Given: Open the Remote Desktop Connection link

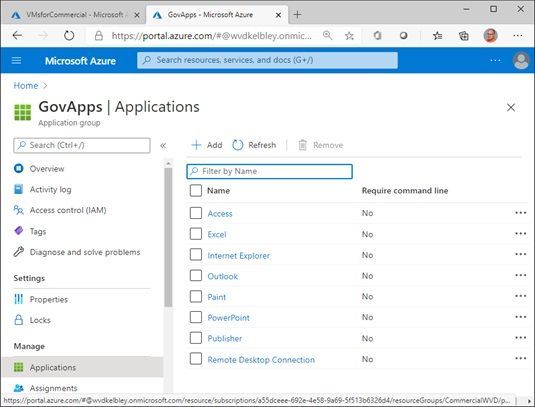Looking at the screenshot, I should pos(261,360).
